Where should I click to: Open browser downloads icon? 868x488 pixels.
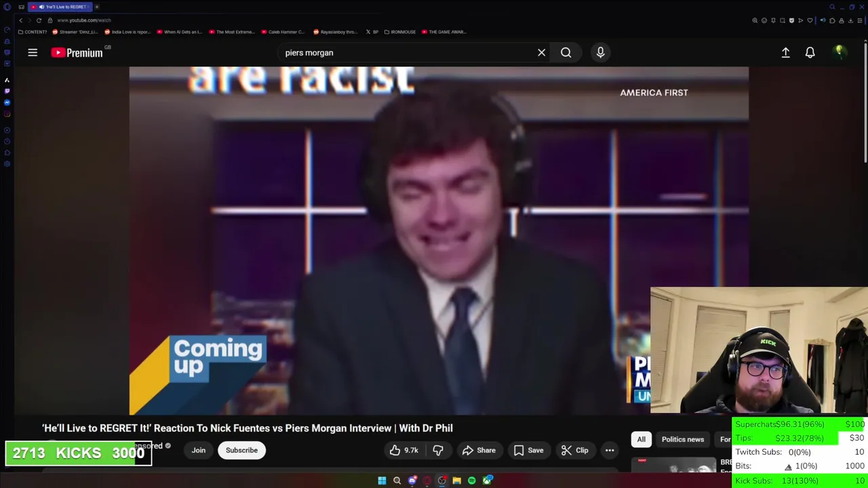[850, 20]
